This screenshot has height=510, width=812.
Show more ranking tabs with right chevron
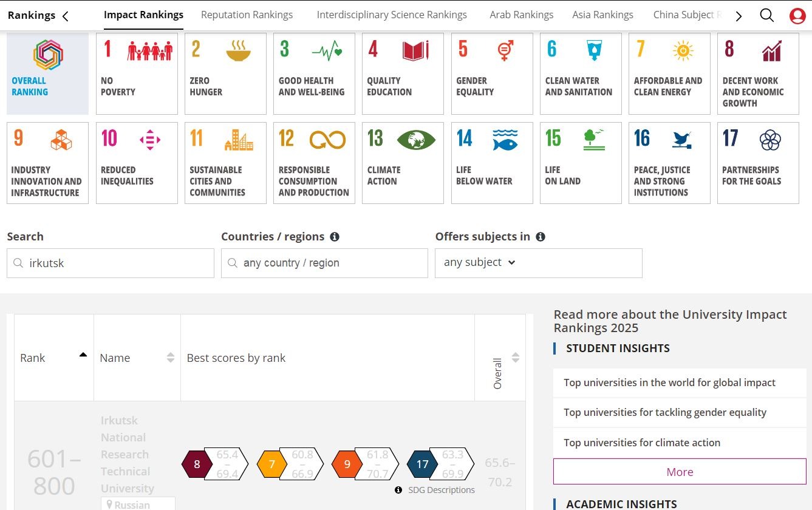coord(739,16)
